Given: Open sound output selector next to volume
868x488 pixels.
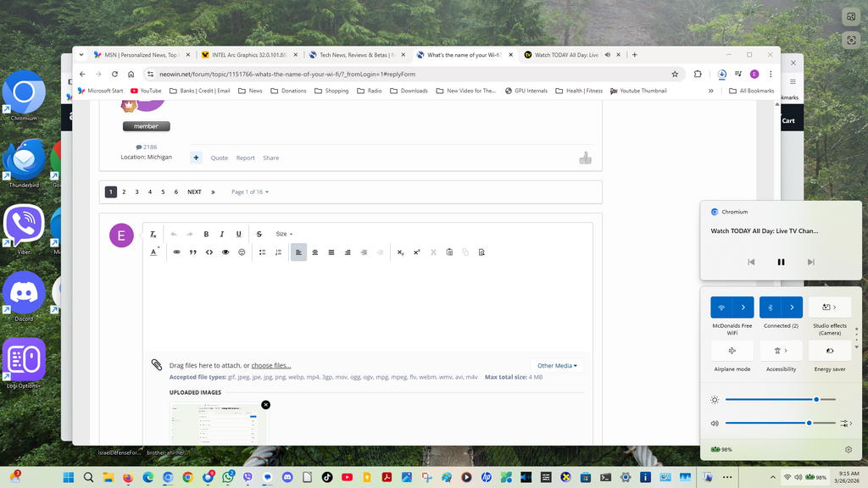Looking at the screenshot, I should coord(846,424).
